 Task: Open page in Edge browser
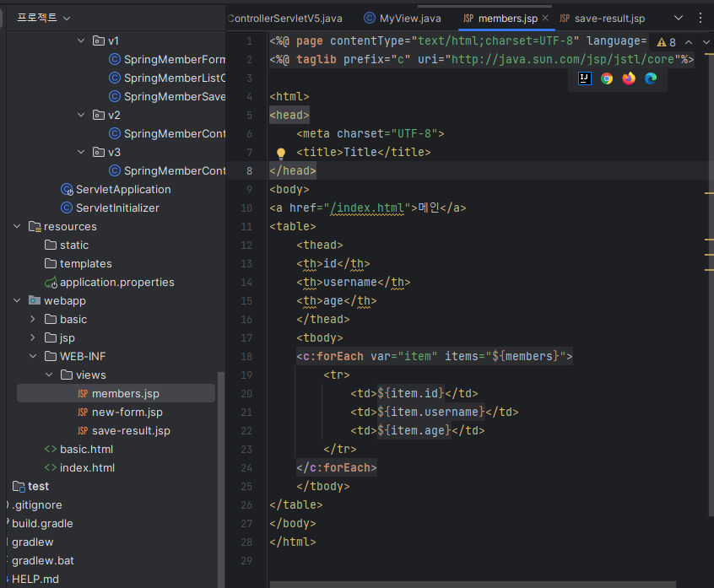click(x=651, y=78)
